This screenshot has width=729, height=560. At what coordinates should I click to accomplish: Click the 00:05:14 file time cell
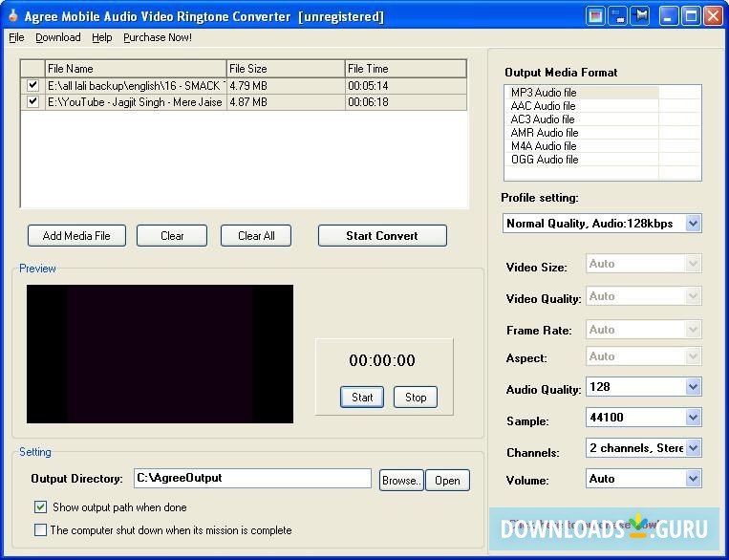[406, 86]
